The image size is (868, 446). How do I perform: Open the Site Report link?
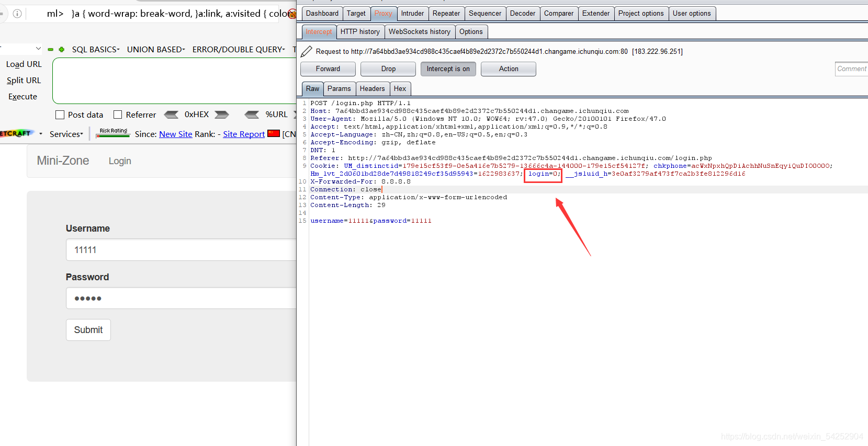click(x=244, y=134)
